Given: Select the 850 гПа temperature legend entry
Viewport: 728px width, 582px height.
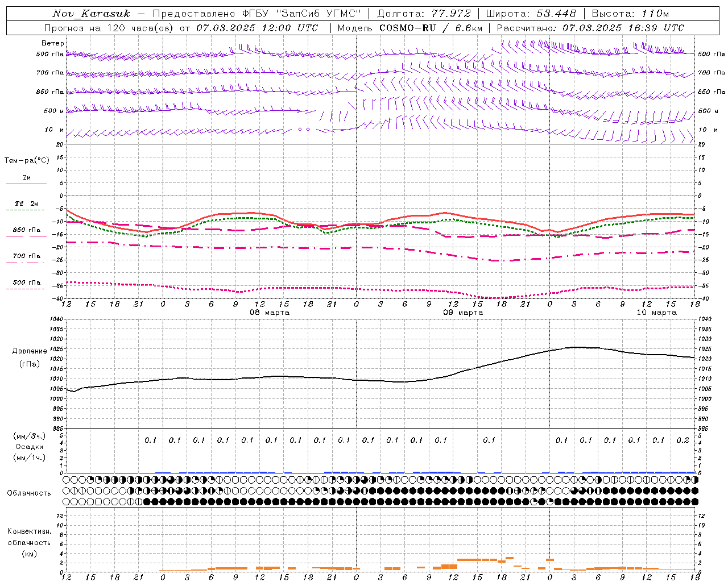Looking at the screenshot, I should click(x=27, y=230).
